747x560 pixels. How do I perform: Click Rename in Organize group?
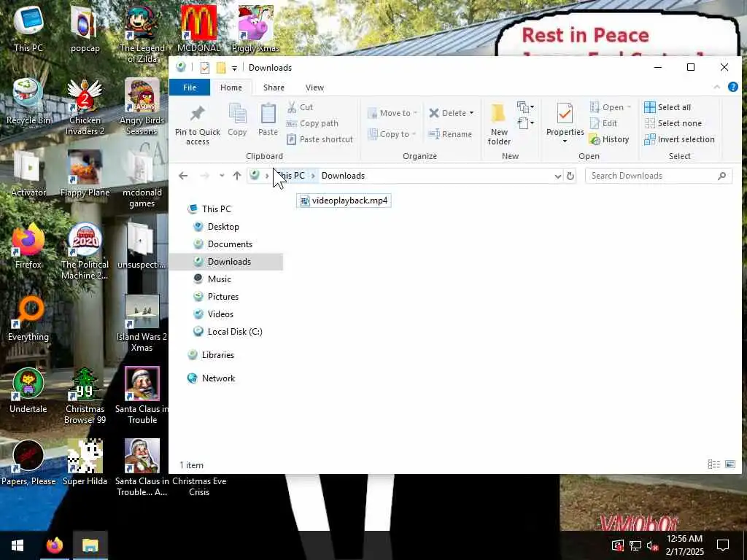point(450,134)
